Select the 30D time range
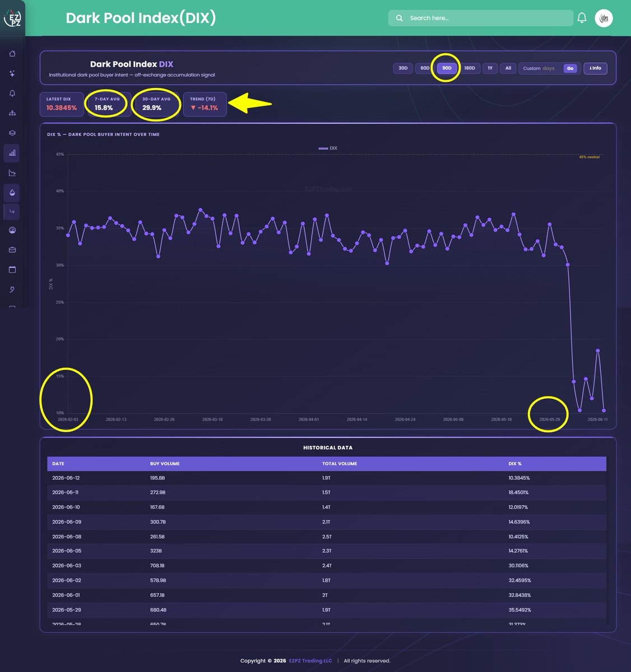This screenshot has height=672, width=631. pyautogui.click(x=403, y=68)
